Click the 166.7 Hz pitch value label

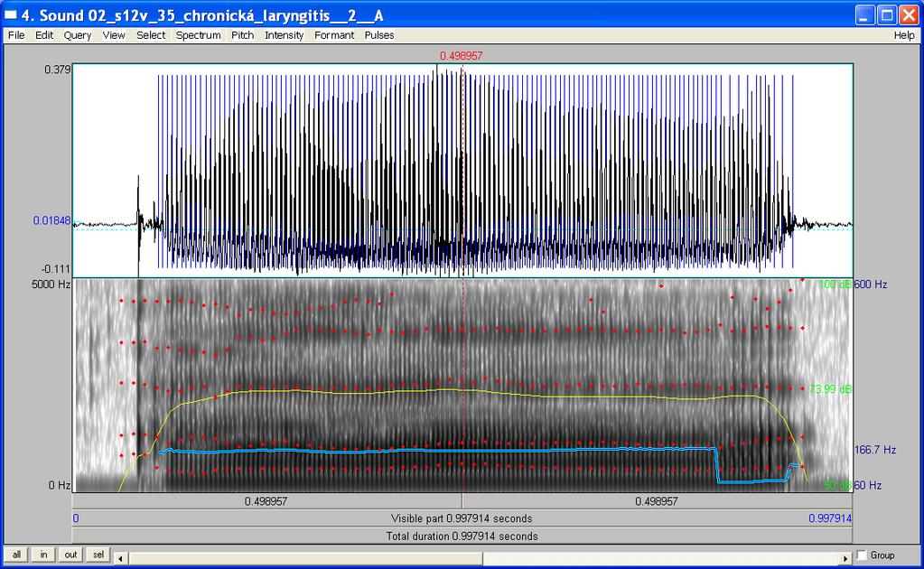875,450
